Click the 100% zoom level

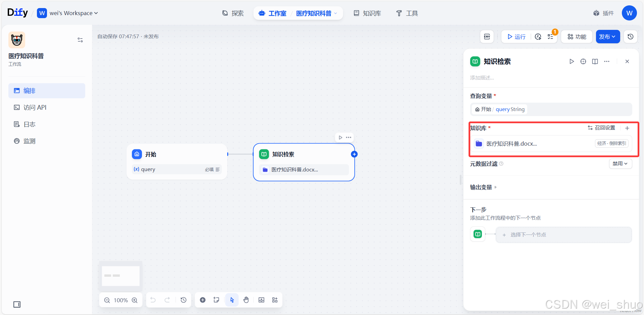point(121,300)
